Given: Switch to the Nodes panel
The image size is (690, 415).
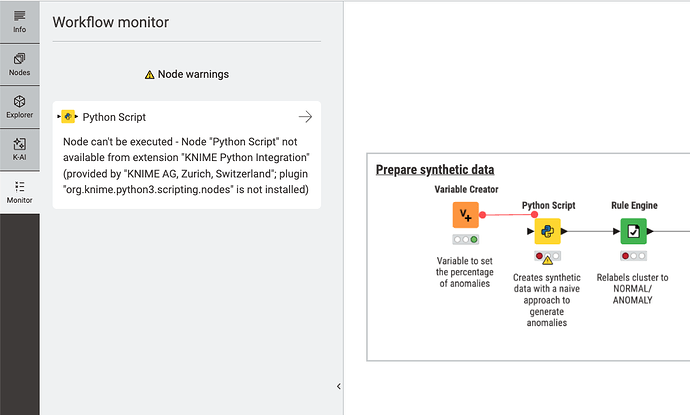Looking at the screenshot, I should point(19,64).
